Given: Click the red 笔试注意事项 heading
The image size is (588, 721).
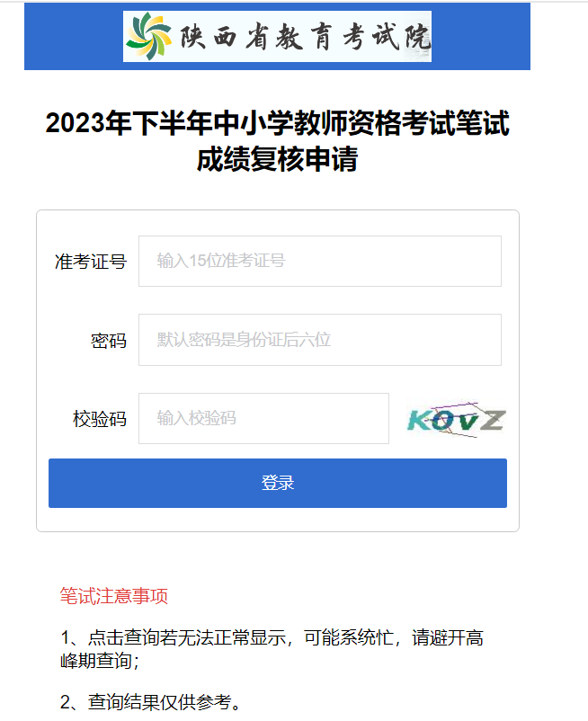Looking at the screenshot, I should [x=114, y=596].
